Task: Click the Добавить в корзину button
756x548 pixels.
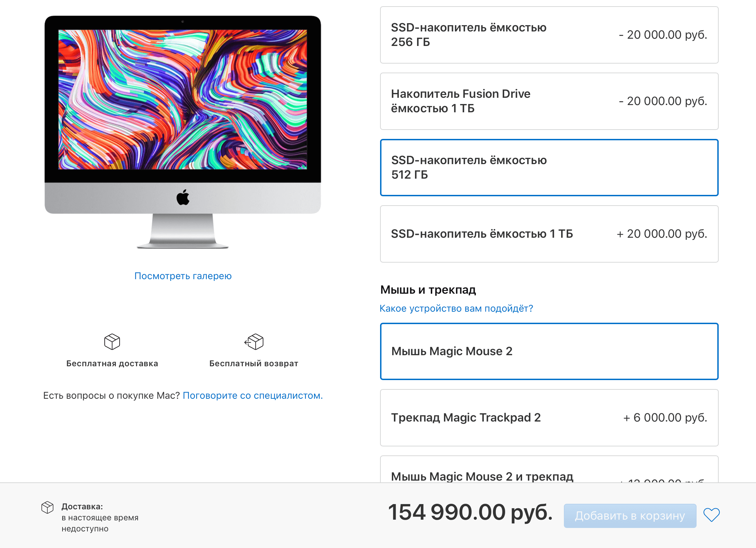Action: (x=630, y=516)
